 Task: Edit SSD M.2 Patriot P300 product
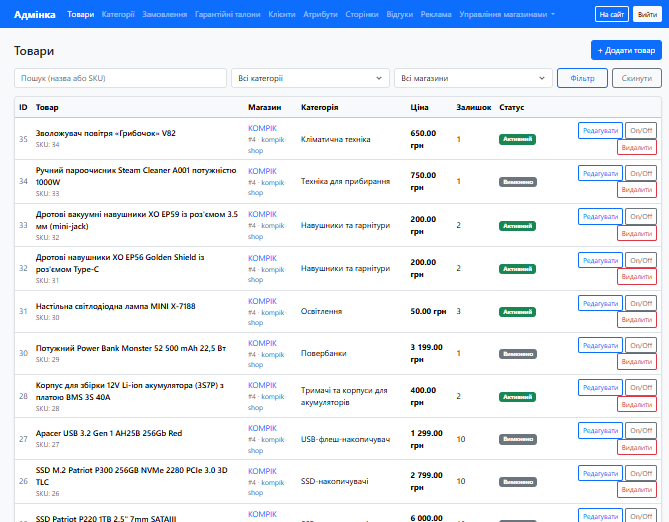(x=600, y=473)
